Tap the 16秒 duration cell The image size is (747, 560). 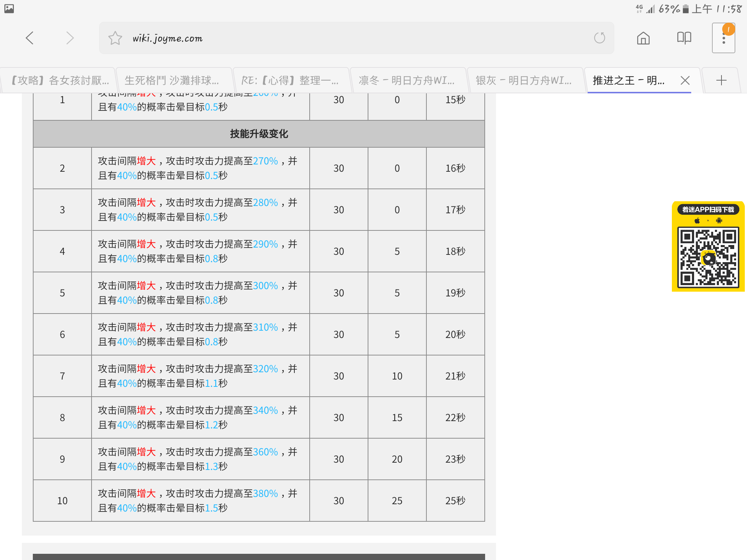coord(456,168)
